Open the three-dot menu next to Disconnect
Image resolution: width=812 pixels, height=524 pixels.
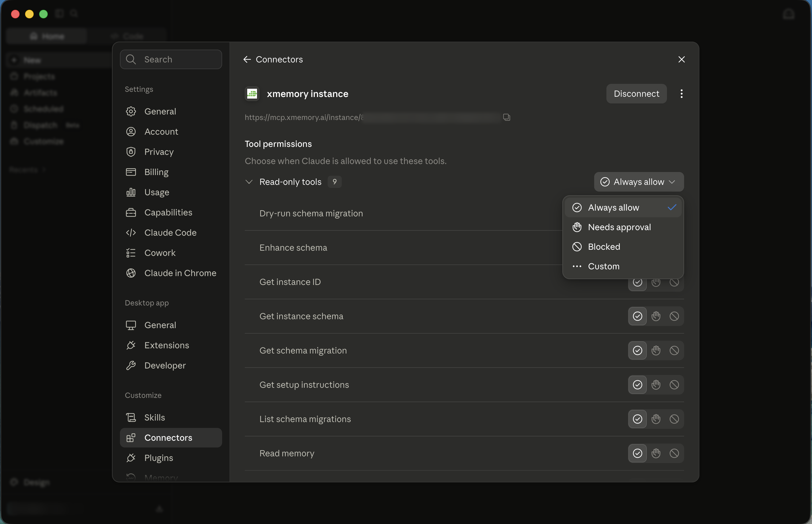(x=681, y=94)
